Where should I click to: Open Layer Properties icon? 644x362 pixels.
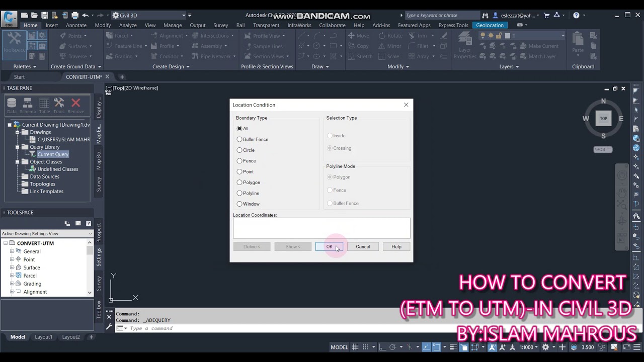click(465, 46)
